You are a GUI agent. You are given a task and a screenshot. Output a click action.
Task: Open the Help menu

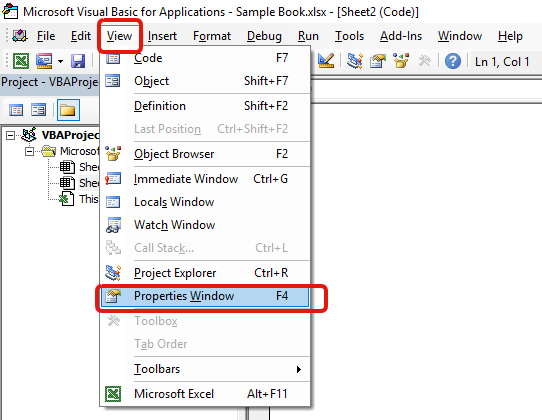pos(510,36)
